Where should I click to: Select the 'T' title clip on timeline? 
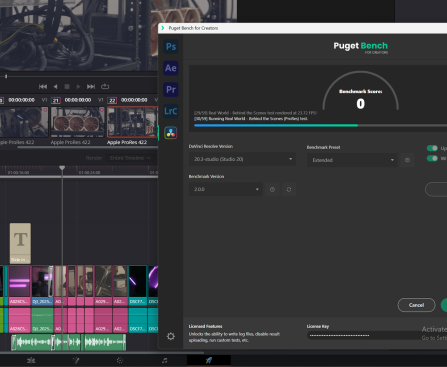tap(20, 243)
